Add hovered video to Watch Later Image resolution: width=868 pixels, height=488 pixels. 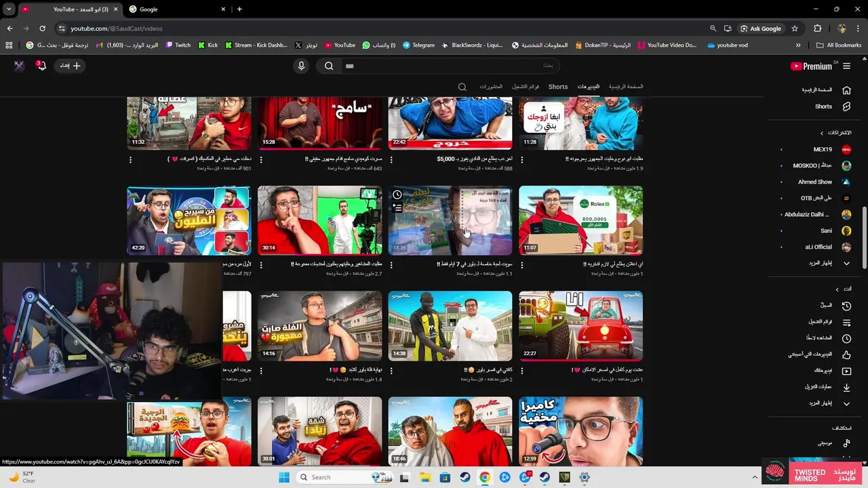point(397,195)
